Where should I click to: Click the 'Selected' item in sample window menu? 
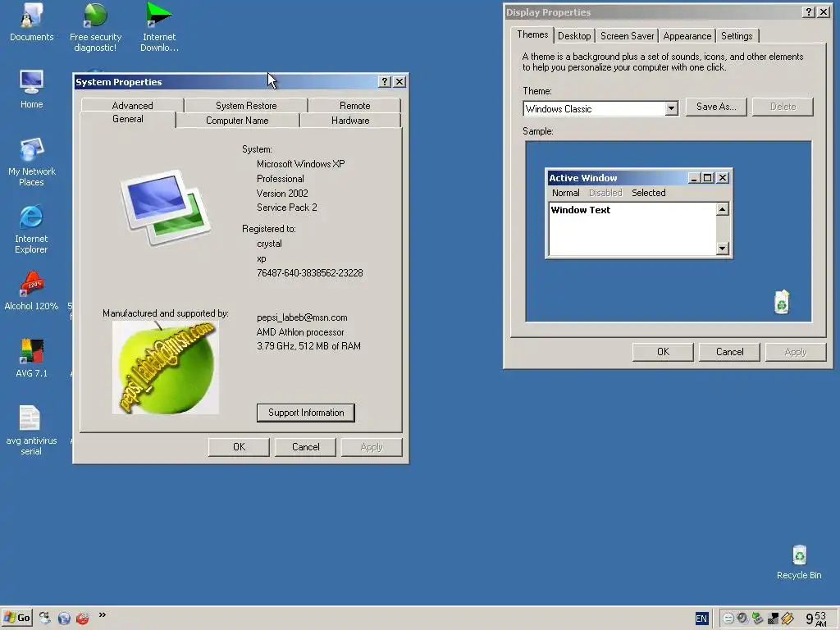(x=648, y=193)
